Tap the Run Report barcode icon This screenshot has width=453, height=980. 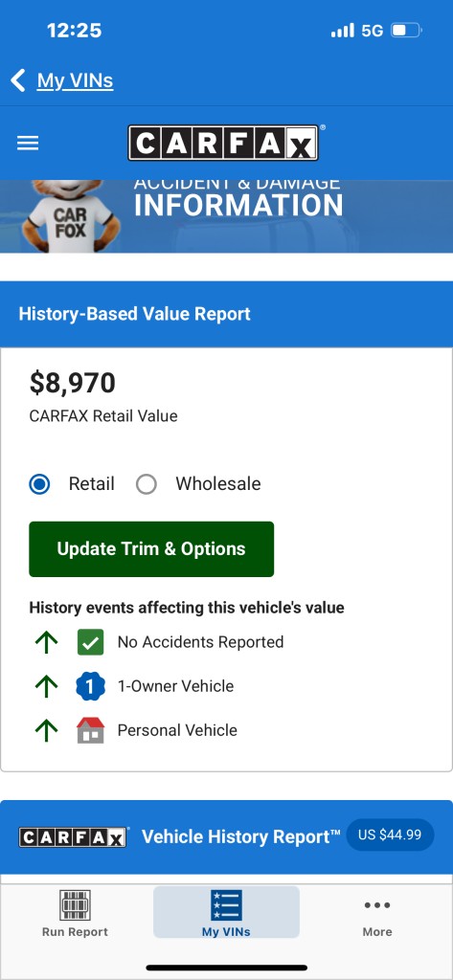pos(75,905)
